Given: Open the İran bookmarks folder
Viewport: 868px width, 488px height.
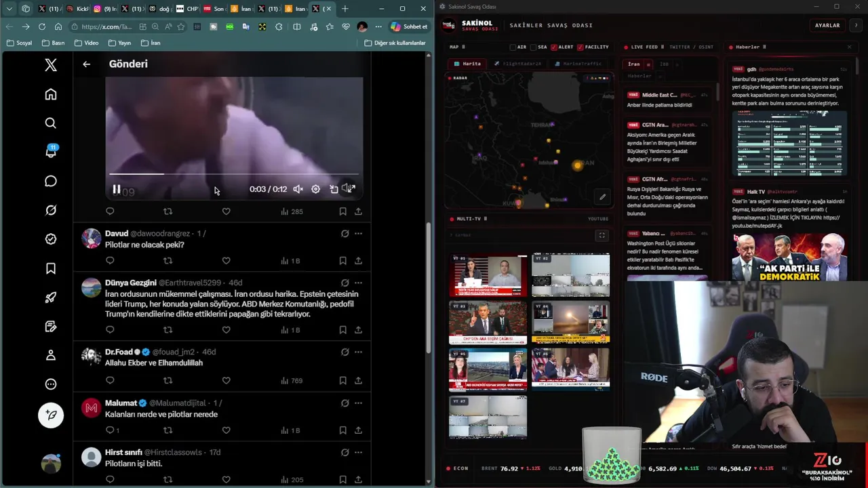Looking at the screenshot, I should [x=151, y=43].
